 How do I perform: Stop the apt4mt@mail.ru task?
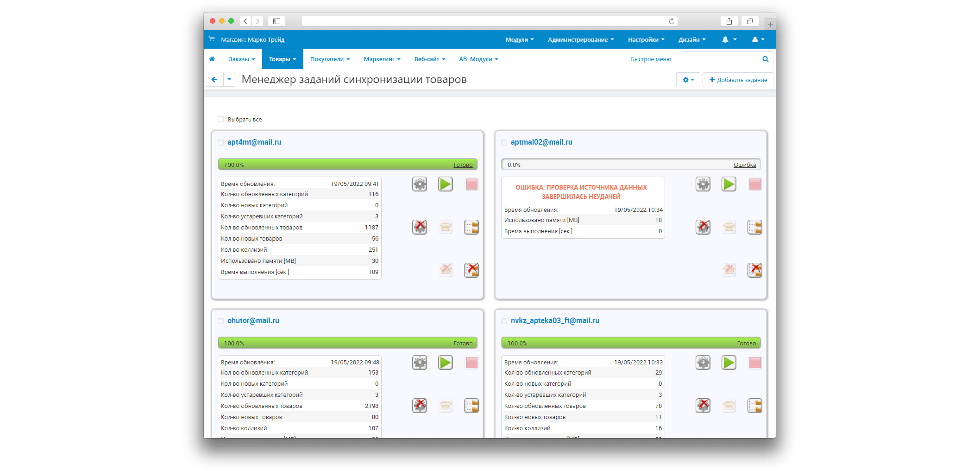click(471, 184)
